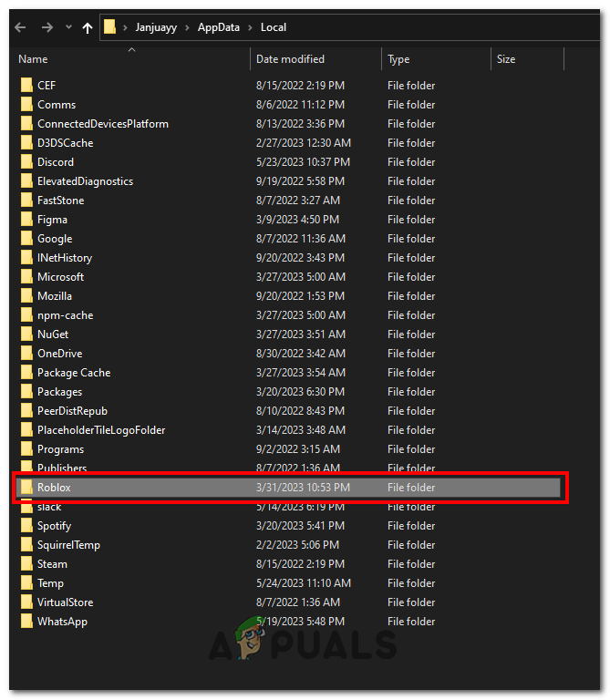
Task: Click the Steam folder name
Action: click(x=52, y=564)
